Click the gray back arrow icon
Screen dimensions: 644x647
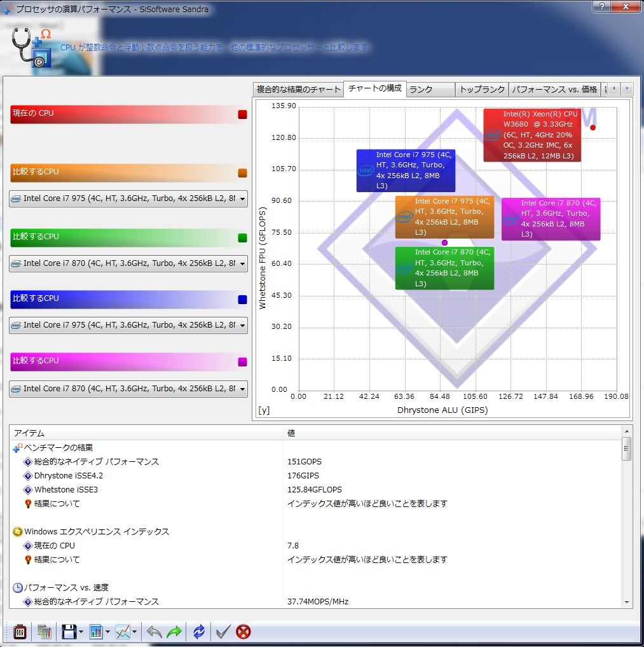(154, 631)
